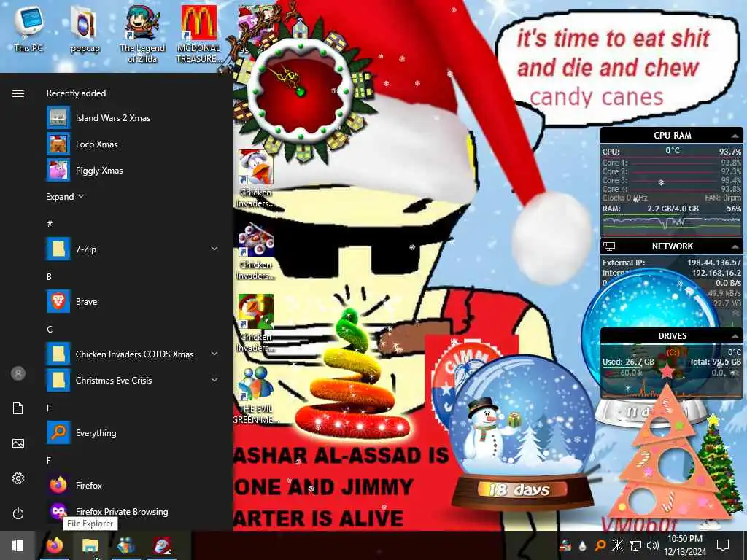747x560 pixels.
Task: Click the CPU-RAM gadget title
Action: tap(672, 135)
